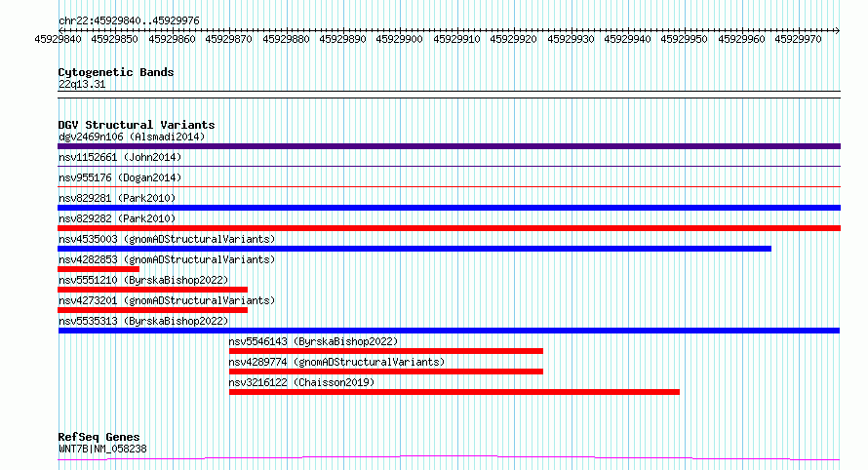The image size is (868, 470).
Task: Click the thin purple line under nsv1152661
Action: click(449, 166)
